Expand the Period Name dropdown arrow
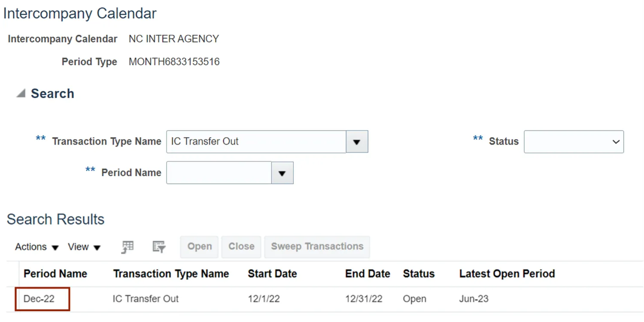This screenshot has height=322, width=644. point(282,173)
